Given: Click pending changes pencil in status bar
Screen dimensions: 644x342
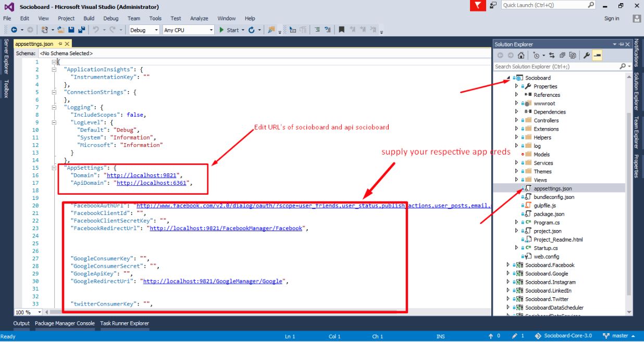Looking at the screenshot, I should click(x=518, y=336).
